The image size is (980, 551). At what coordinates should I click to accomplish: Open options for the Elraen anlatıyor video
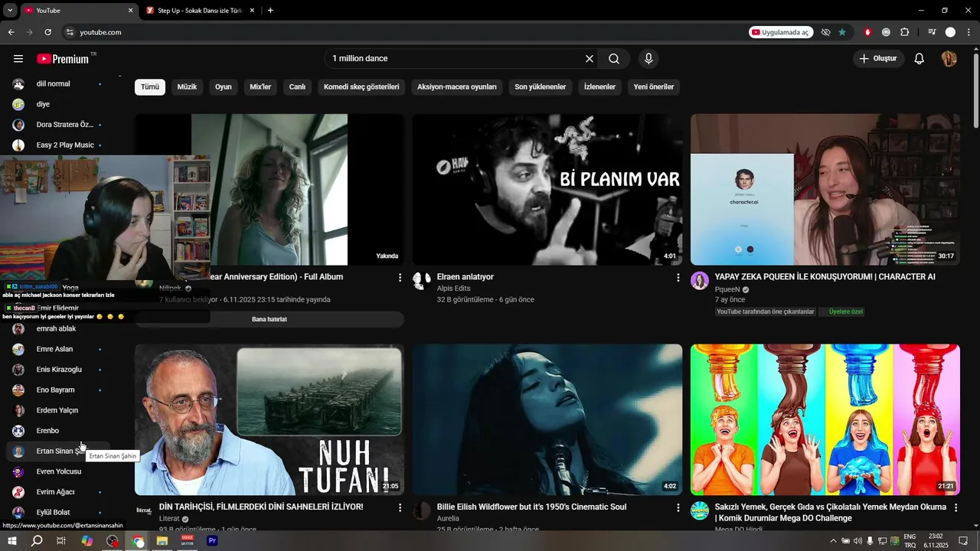click(678, 278)
